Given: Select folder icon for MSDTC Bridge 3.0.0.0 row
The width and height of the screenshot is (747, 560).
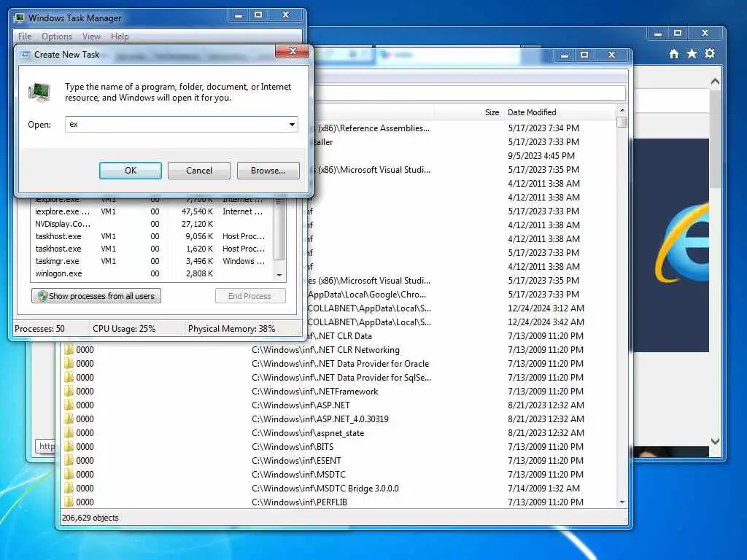Looking at the screenshot, I should coord(69,488).
